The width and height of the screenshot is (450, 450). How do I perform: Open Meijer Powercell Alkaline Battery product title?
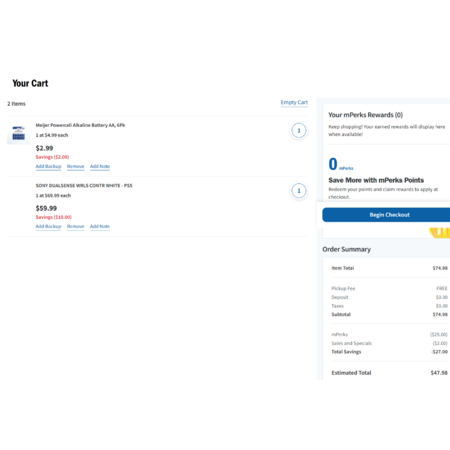[80, 125]
